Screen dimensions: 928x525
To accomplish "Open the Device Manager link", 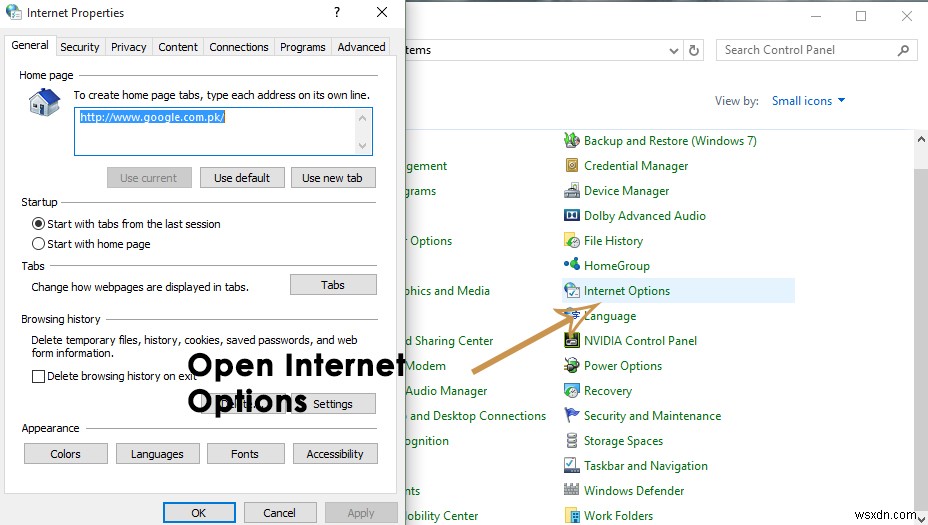I will [x=626, y=191].
